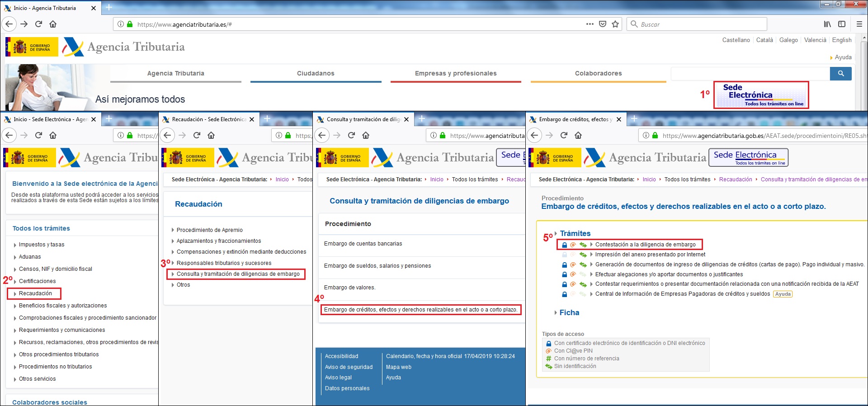The height and width of the screenshot is (406, 868).
Task: Click Forward button in top browser window
Action: 24,24
